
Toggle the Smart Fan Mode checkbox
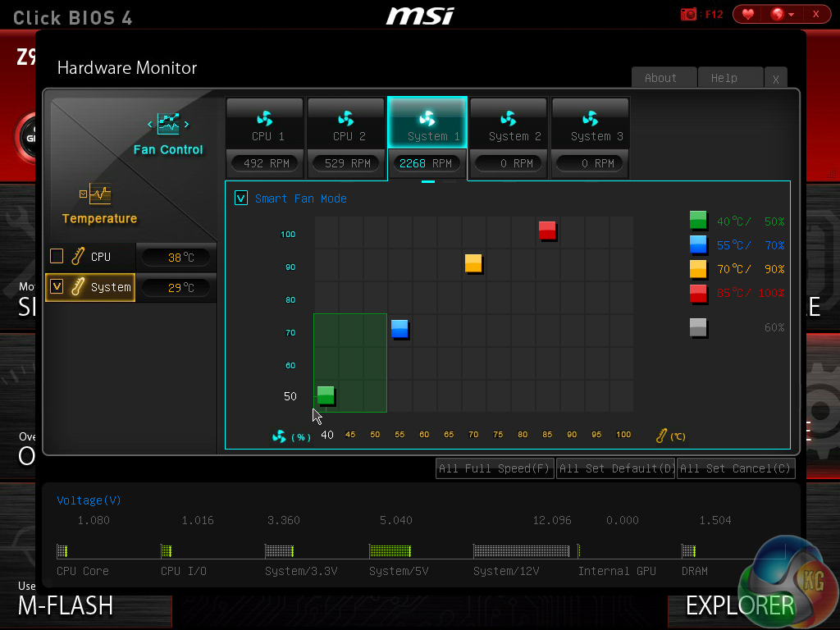(x=241, y=199)
